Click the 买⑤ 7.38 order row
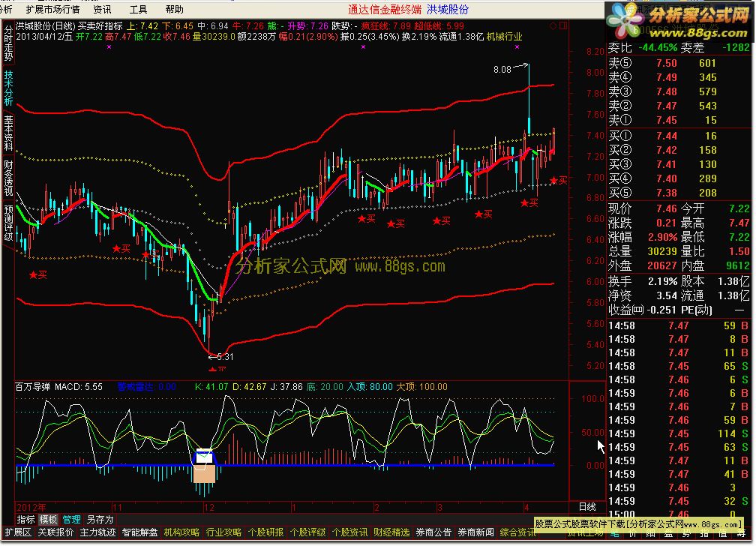 pos(679,193)
